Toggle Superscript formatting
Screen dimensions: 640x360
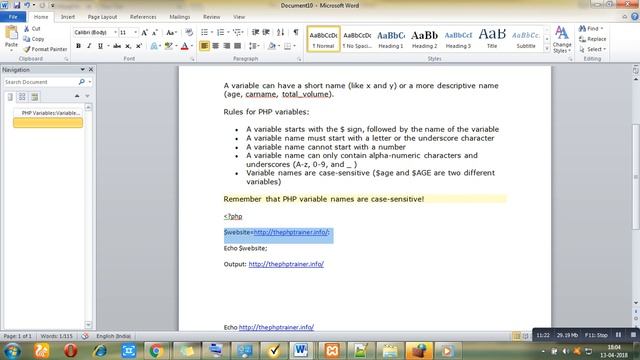(139, 46)
